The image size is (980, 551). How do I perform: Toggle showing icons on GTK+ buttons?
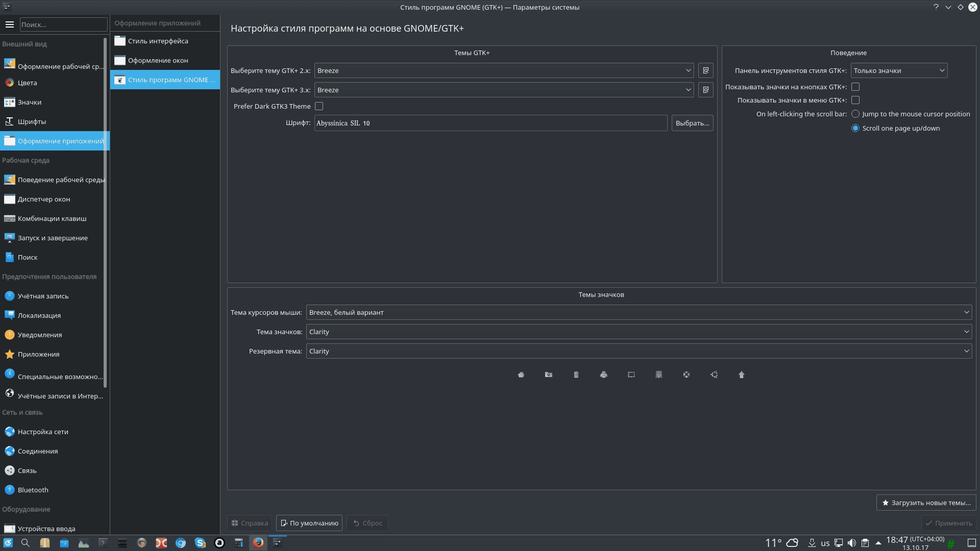855,87
